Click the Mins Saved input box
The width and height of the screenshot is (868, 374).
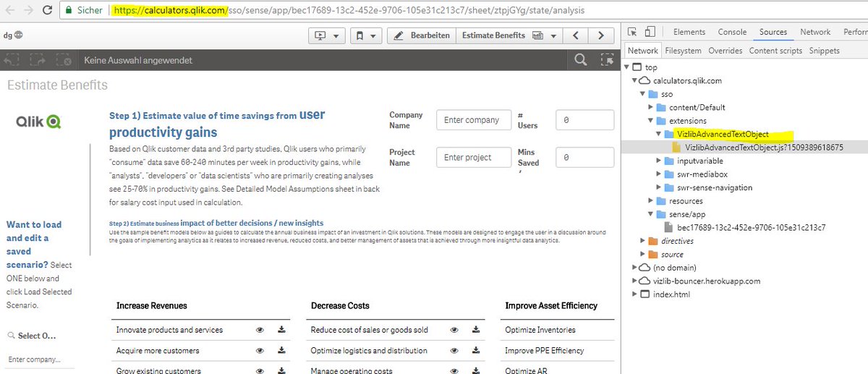(584, 157)
